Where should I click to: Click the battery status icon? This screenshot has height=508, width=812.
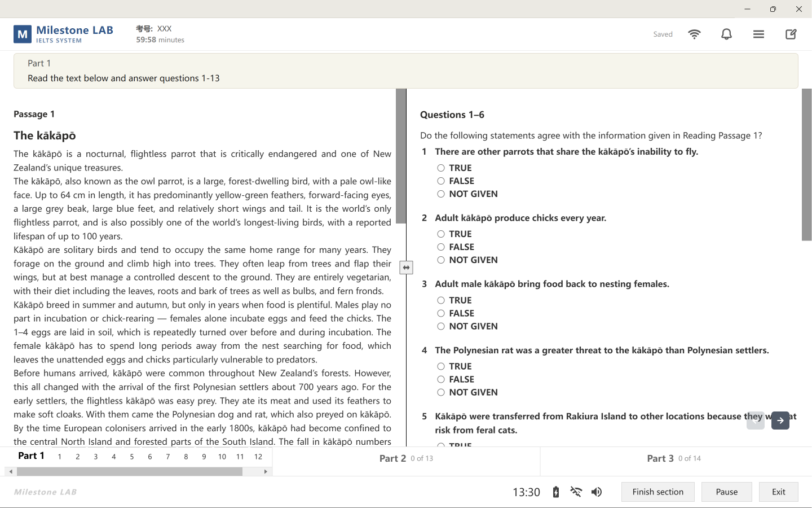coord(556,492)
